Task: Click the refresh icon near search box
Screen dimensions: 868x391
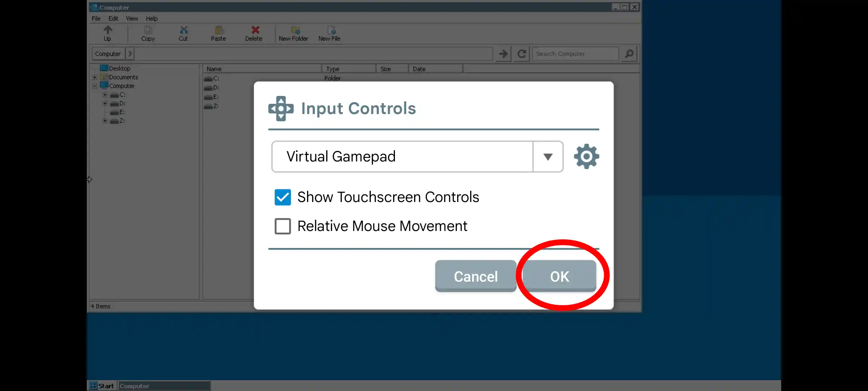Action: point(522,54)
